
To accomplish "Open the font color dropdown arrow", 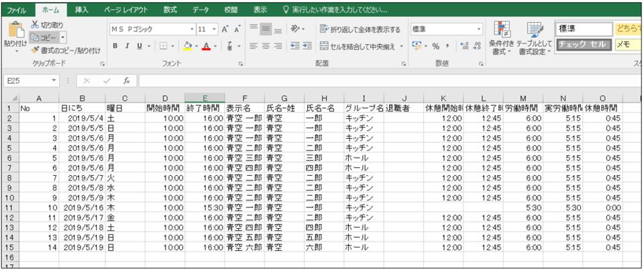I will (x=215, y=46).
